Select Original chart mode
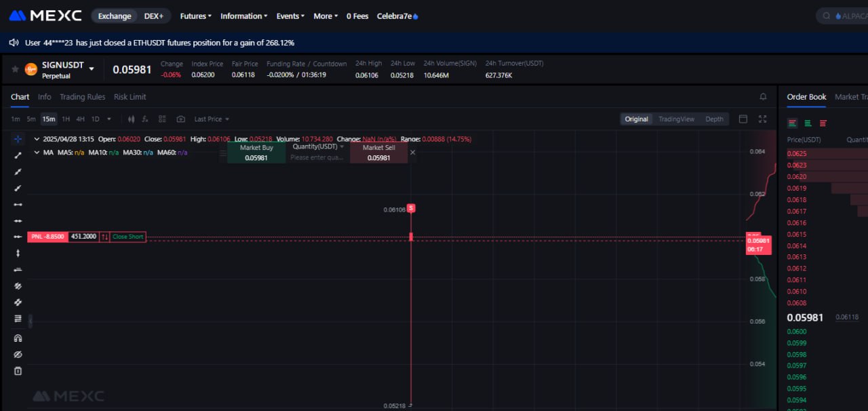Image resolution: width=868 pixels, height=411 pixels. point(637,119)
